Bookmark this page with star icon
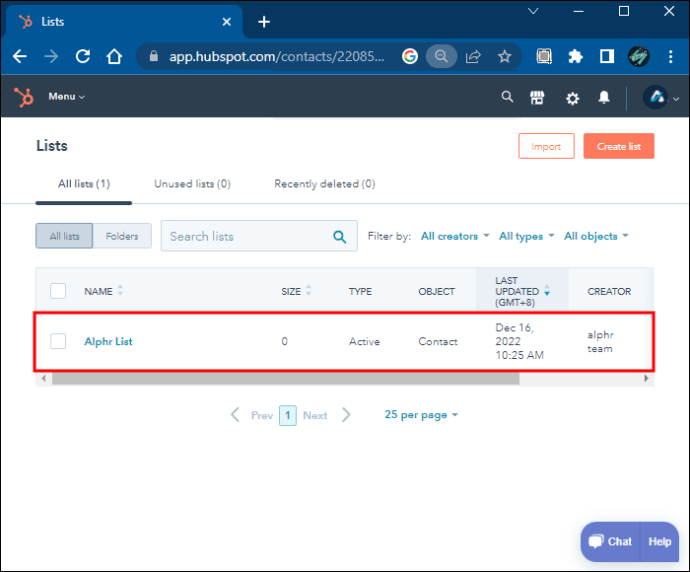690x572 pixels. [504, 57]
